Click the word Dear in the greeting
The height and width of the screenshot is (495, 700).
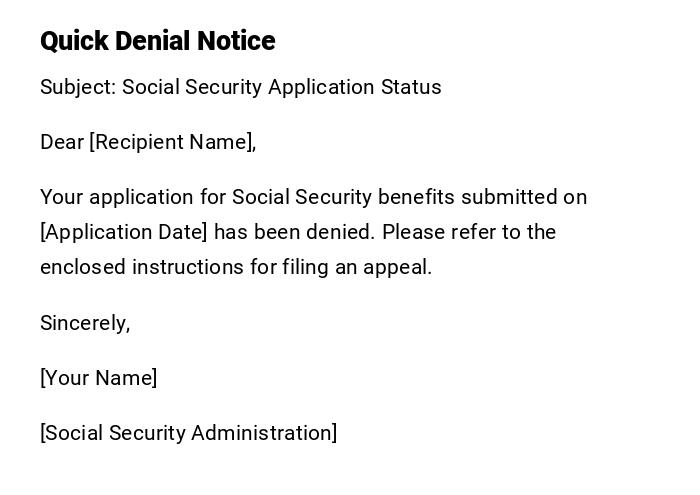61,142
